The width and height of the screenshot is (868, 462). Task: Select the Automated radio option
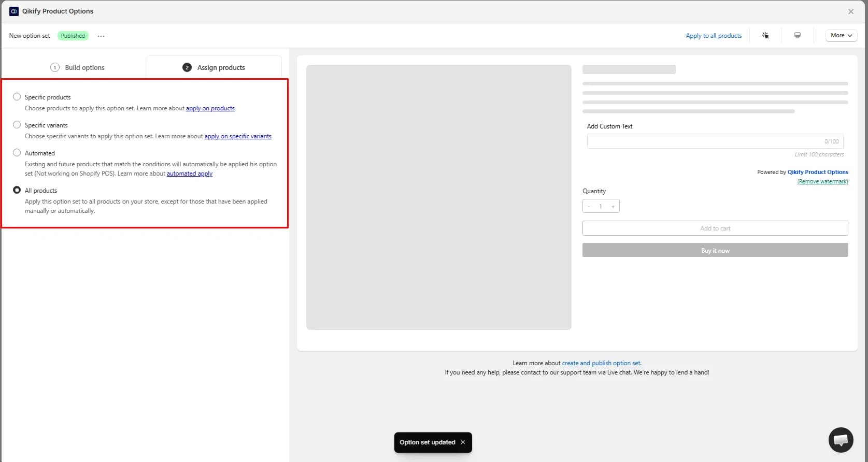[x=17, y=153]
